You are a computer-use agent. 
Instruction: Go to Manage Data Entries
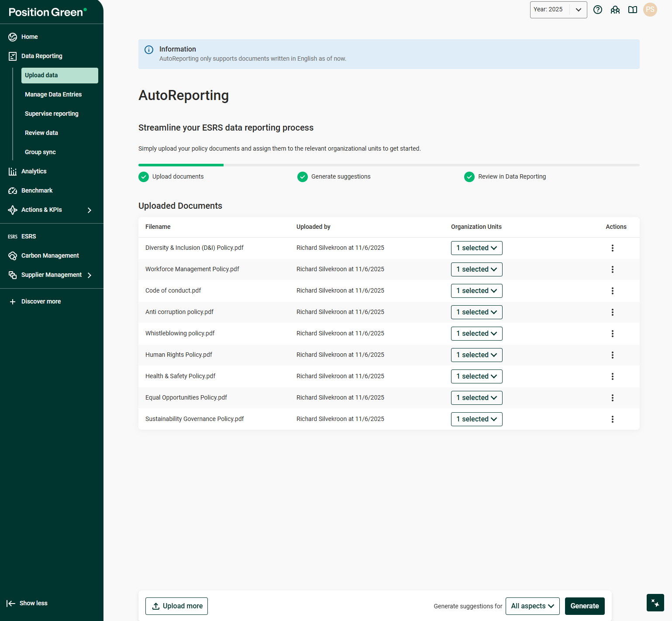point(53,94)
